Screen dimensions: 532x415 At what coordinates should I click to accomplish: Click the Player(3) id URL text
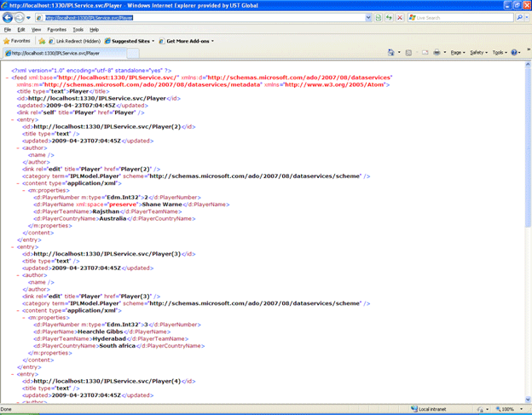[107, 254]
